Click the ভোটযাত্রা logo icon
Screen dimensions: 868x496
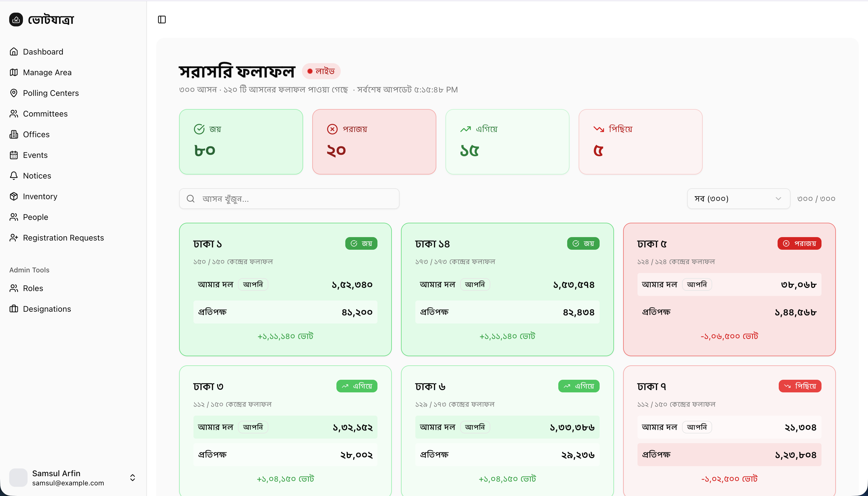pos(16,20)
